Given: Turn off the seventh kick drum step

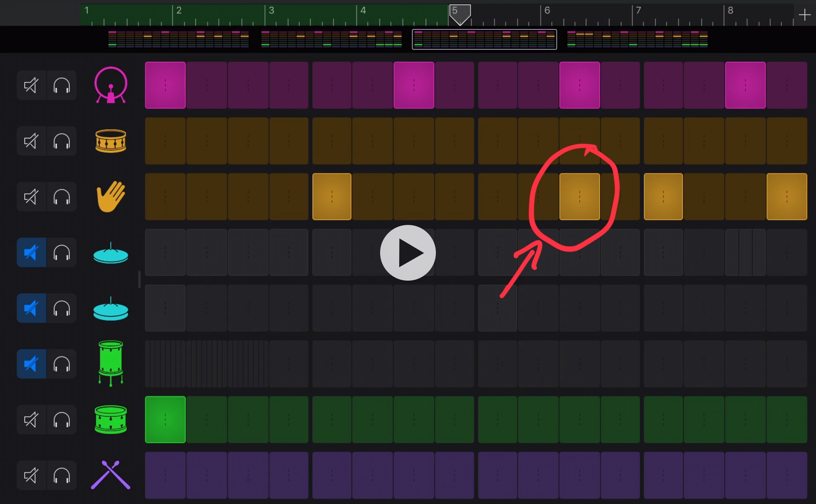Looking at the screenshot, I should click(x=414, y=85).
